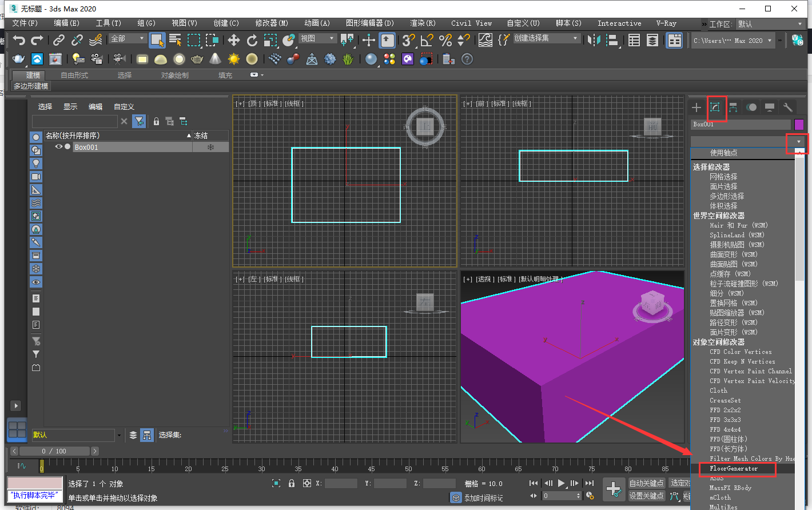This screenshot has width=812, height=510.
Task: Open the 渲染(R) menu
Action: [x=423, y=23]
